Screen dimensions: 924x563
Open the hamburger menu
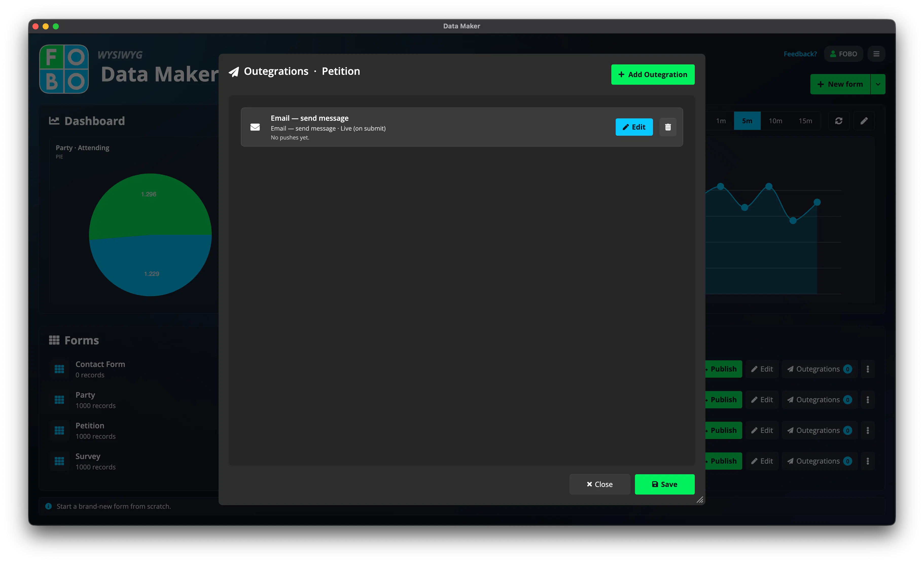pyautogui.click(x=876, y=54)
